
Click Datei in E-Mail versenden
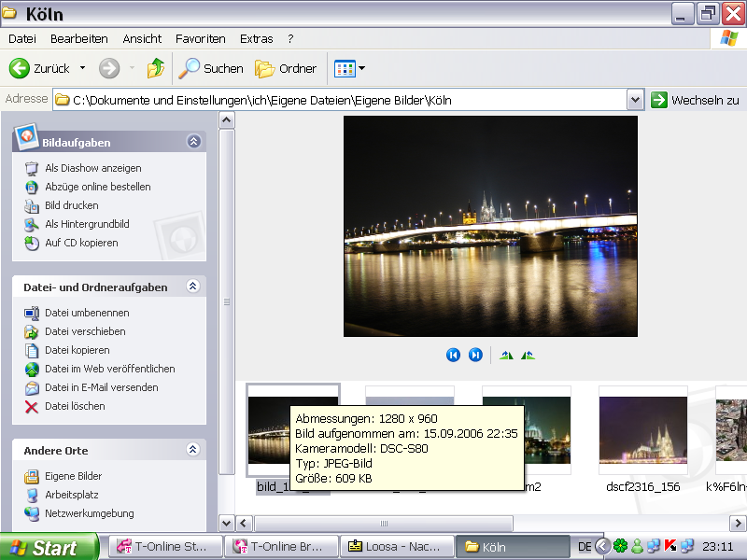point(102,387)
